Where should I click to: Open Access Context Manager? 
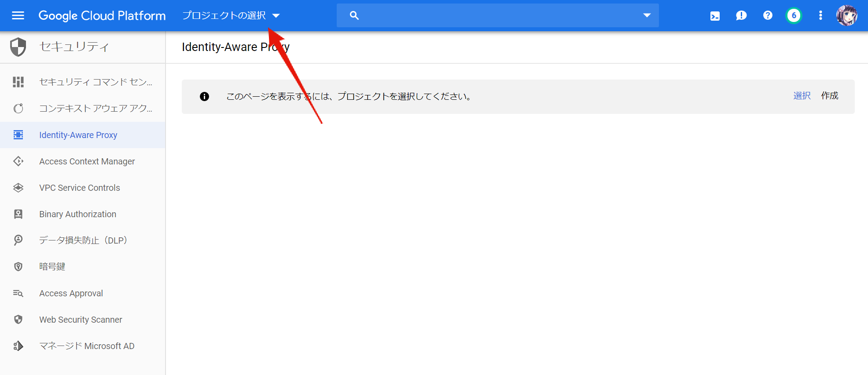coord(83,161)
